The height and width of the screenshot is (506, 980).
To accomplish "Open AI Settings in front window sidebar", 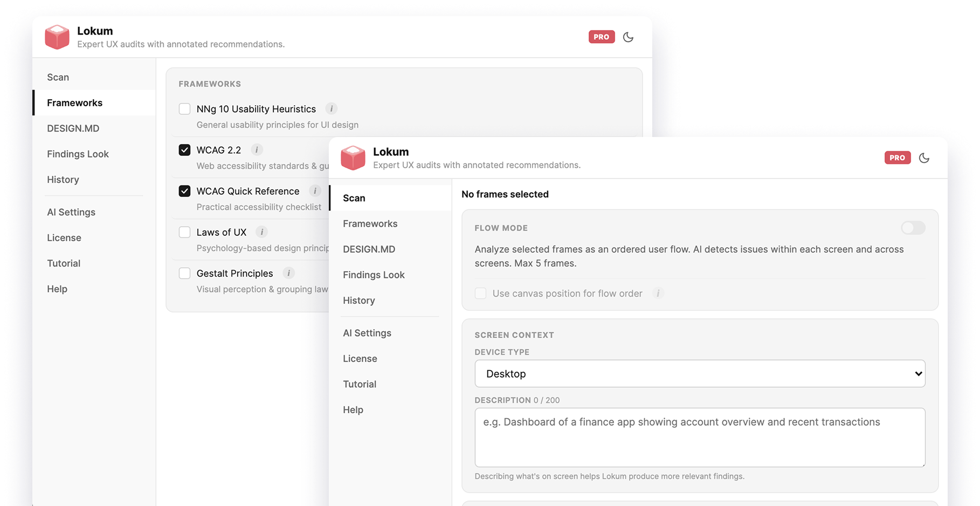I will (390, 333).
